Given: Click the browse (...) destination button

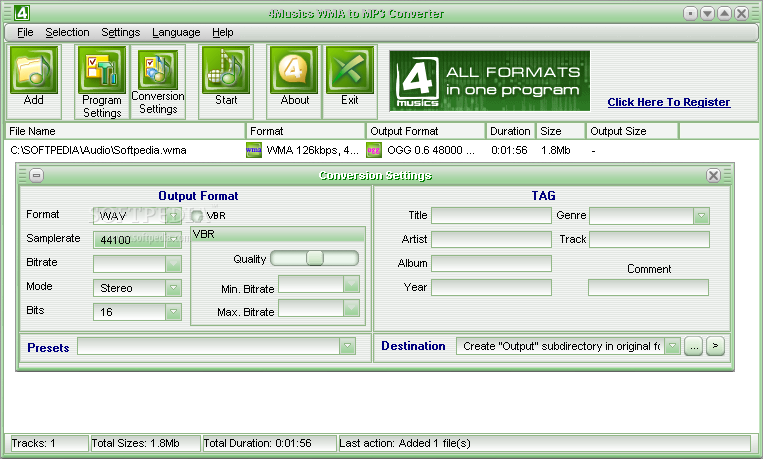Looking at the screenshot, I should coord(693,346).
